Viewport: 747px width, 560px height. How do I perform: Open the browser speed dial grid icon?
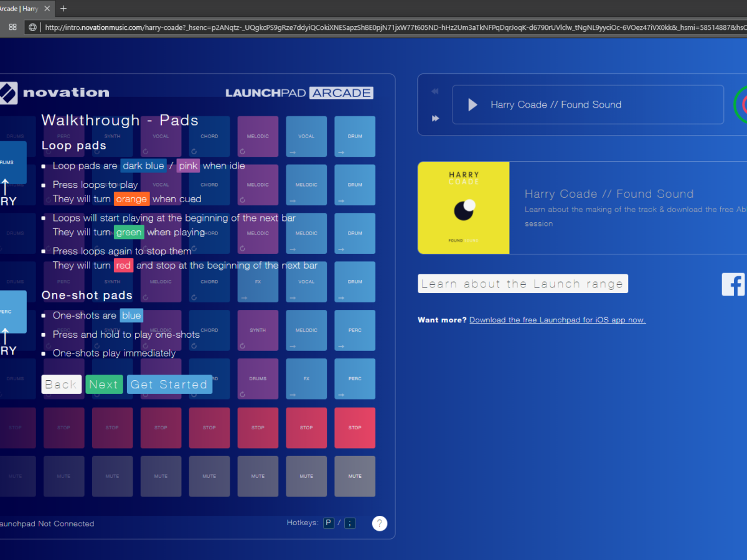click(12, 27)
